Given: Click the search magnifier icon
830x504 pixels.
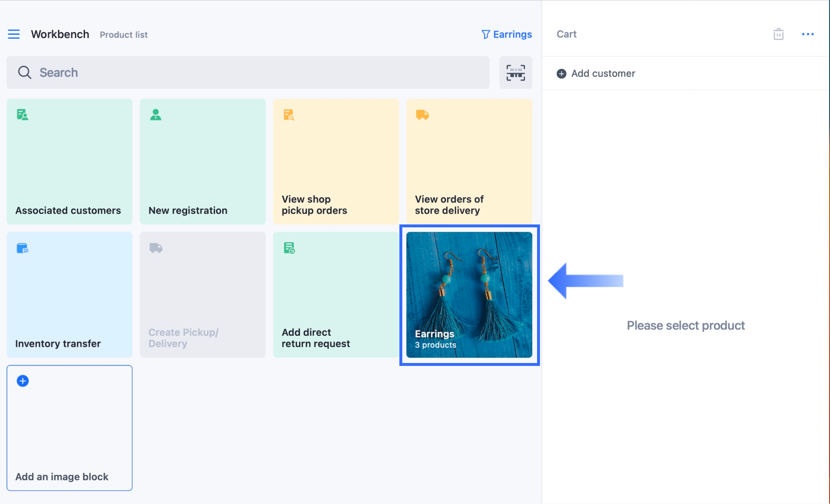Looking at the screenshot, I should tap(24, 73).
